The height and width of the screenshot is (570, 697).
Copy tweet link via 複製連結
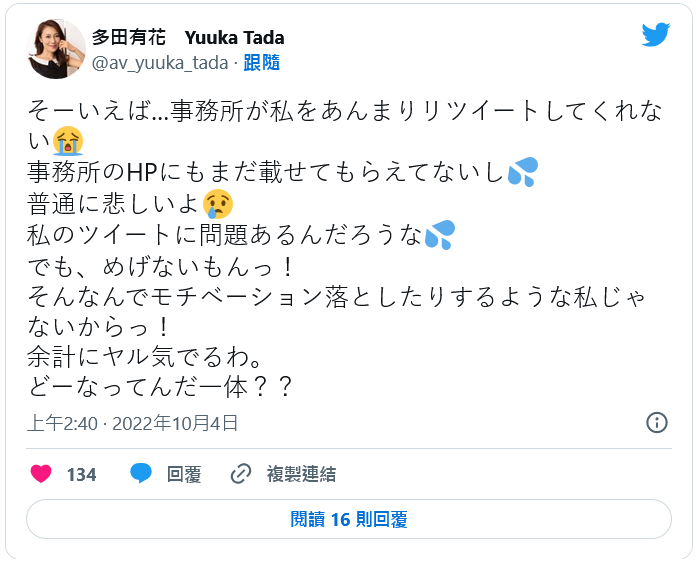pyautogui.click(x=301, y=475)
